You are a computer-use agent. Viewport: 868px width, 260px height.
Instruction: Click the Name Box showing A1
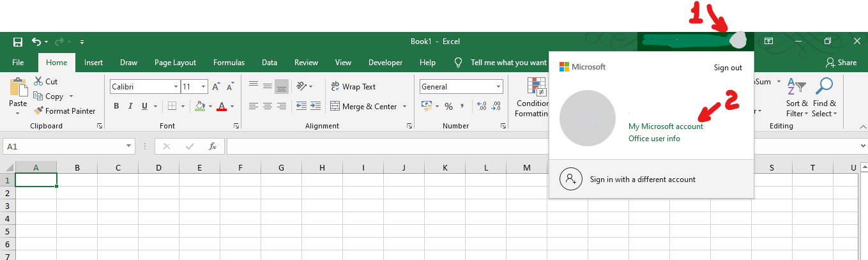tap(69, 146)
